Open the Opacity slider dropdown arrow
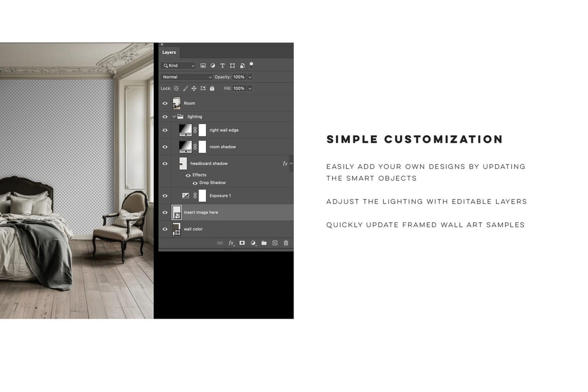588x392 pixels. (250, 77)
